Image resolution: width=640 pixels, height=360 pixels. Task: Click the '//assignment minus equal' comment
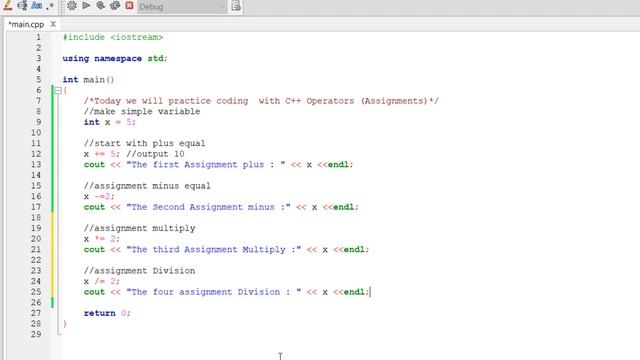click(x=147, y=186)
